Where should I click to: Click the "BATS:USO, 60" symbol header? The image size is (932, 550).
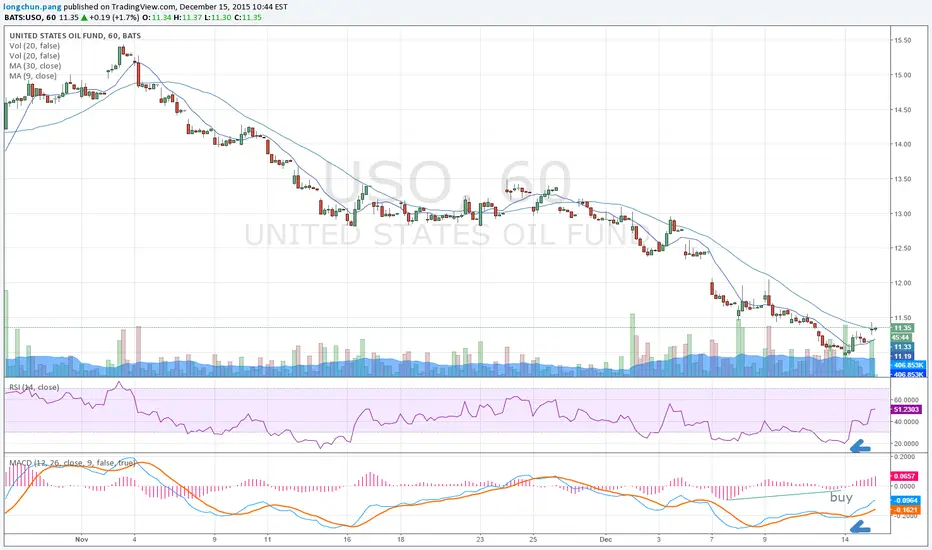(x=30, y=17)
